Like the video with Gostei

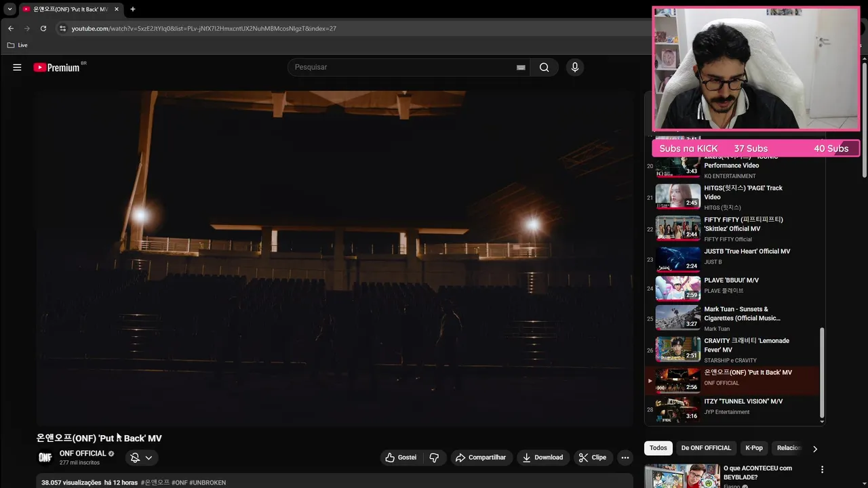(x=401, y=457)
